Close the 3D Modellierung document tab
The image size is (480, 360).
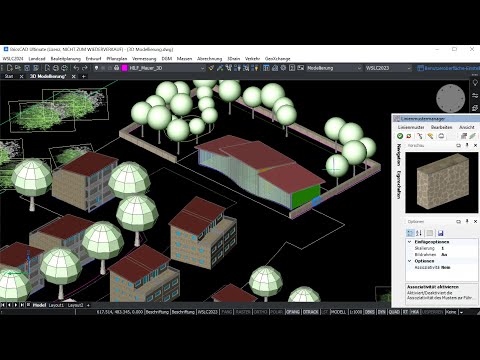coord(74,76)
